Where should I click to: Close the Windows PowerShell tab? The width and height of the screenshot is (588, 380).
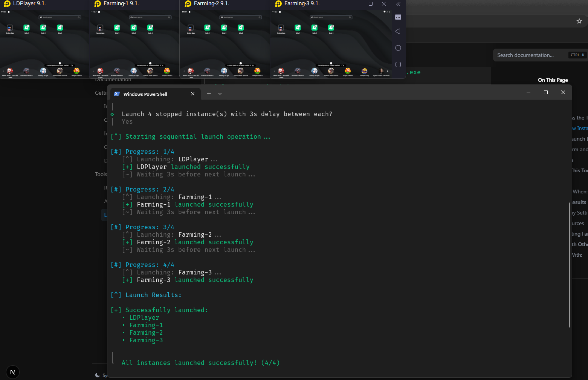pyautogui.click(x=193, y=94)
